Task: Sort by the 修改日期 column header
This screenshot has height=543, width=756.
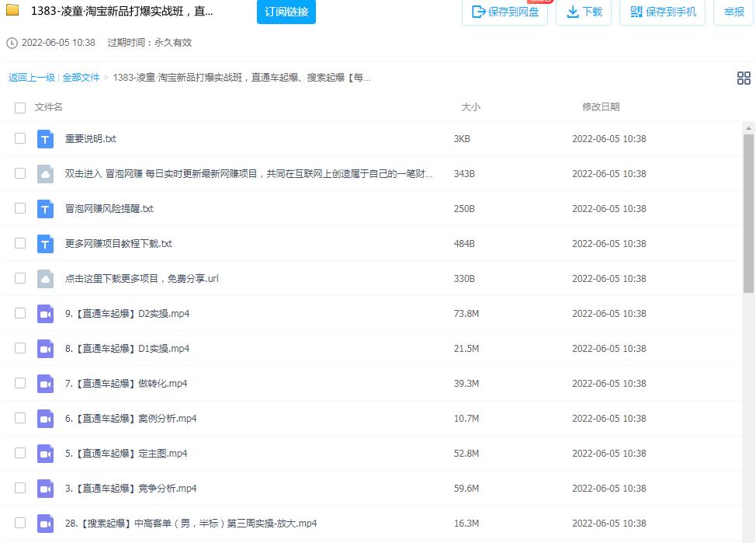Action: point(601,107)
